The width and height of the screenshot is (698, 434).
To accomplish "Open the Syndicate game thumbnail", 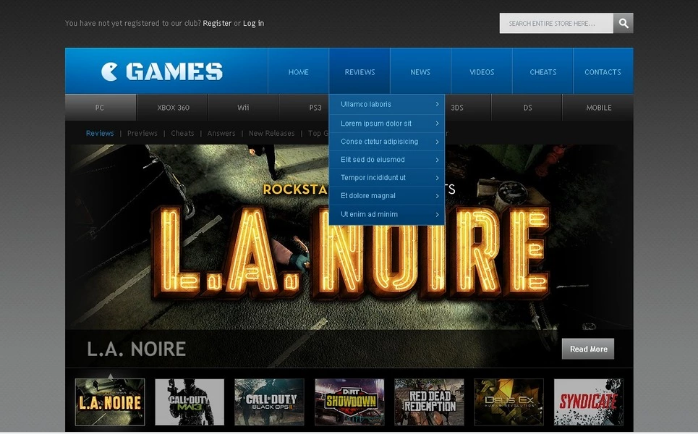I will 588,402.
